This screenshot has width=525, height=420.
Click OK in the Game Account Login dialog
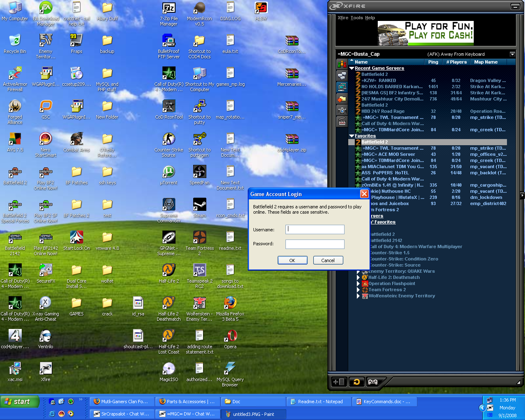point(292,260)
